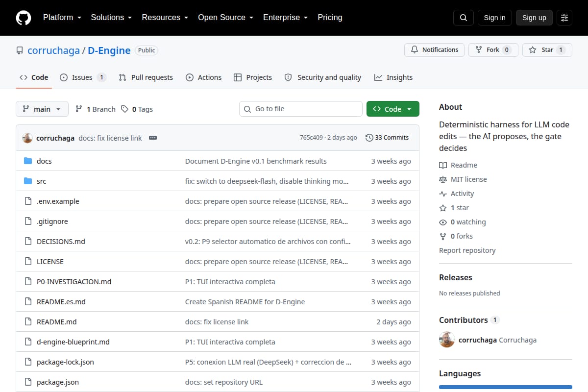
Task: Open the Platform dropdown menu
Action: click(x=62, y=18)
